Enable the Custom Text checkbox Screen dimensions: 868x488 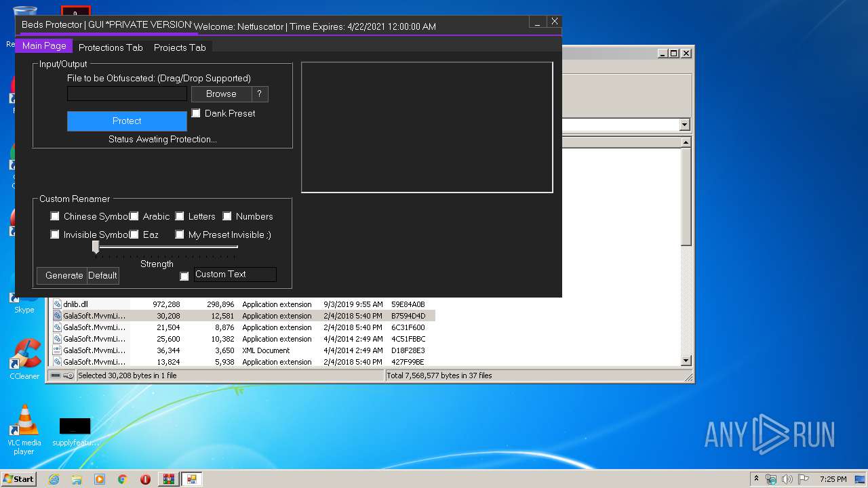[x=184, y=277]
